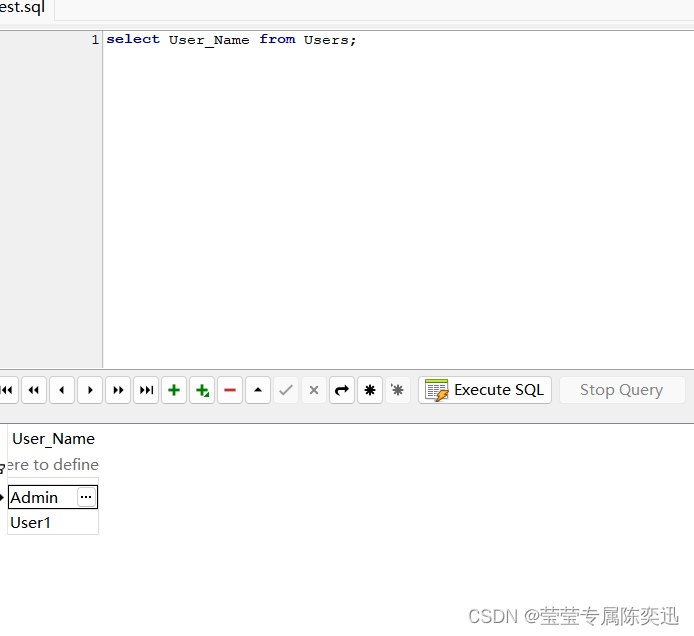
Task: Click 'User_Name' column in SQL query
Action: pyautogui.click(x=209, y=40)
